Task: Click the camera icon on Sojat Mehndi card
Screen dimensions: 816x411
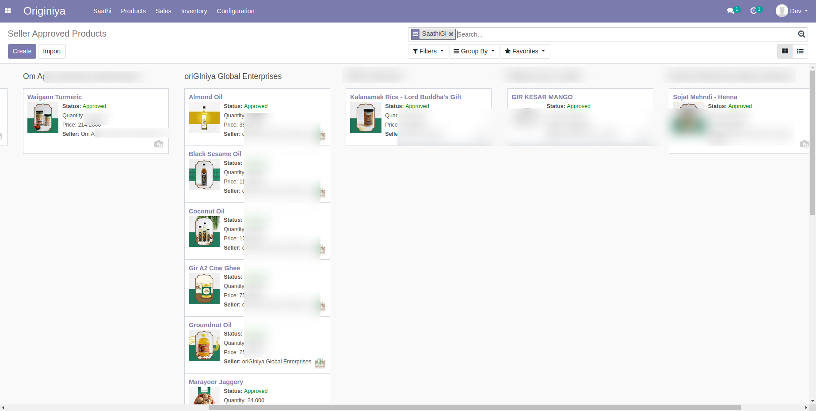Action: click(804, 144)
